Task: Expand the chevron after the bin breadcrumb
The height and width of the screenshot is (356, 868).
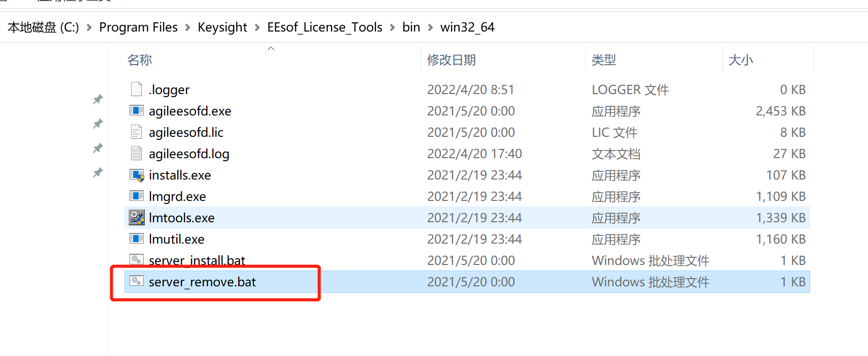Action: (430, 27)
